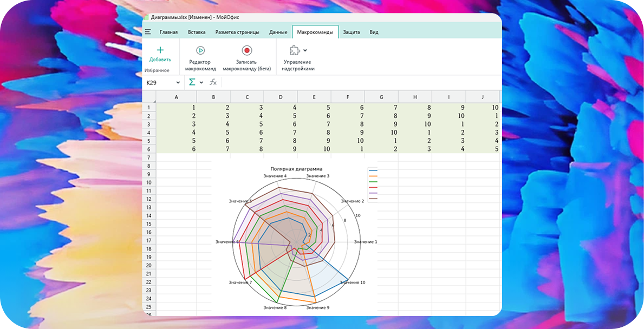Open Редактор макрокоманд
644x329 pixels.
[x=200, y=50]
